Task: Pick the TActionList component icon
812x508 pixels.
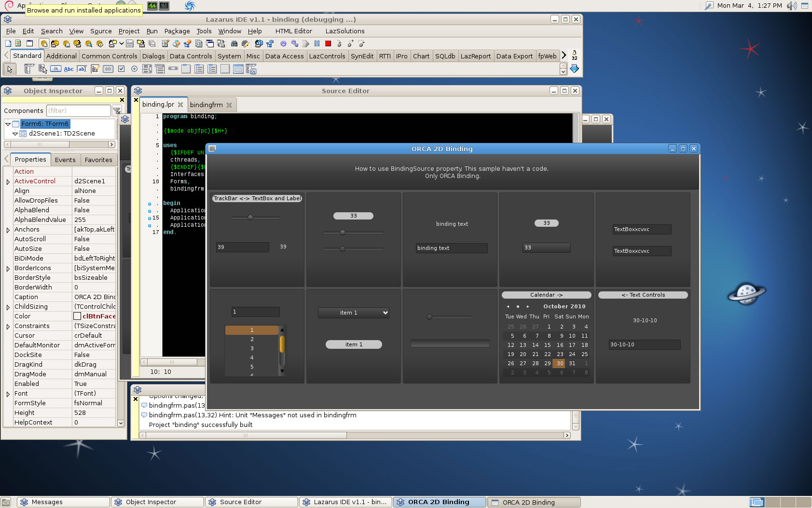Action: pos(251,69)
